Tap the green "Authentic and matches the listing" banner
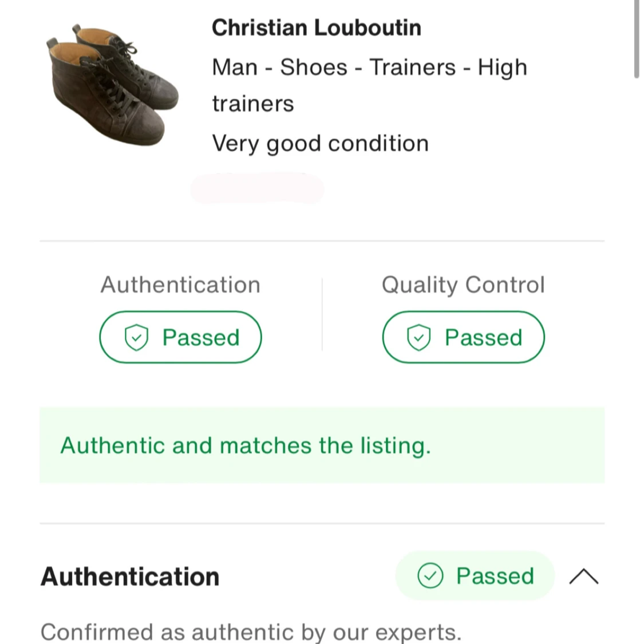 click(322, 445)
